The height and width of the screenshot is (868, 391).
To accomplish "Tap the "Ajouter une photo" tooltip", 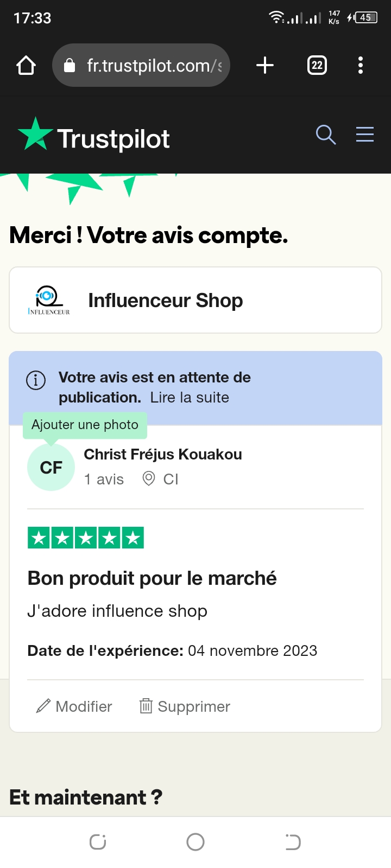I will [x=85, y=425].
